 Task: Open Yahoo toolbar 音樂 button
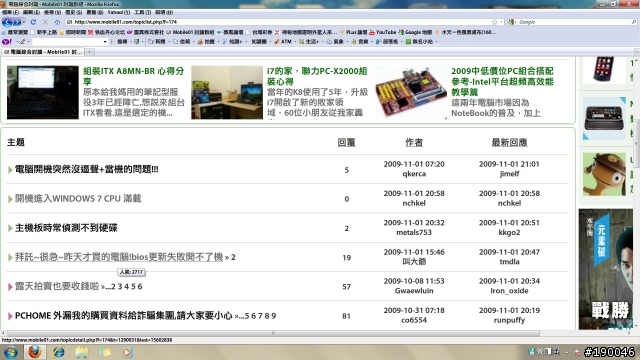click(360, 42)
